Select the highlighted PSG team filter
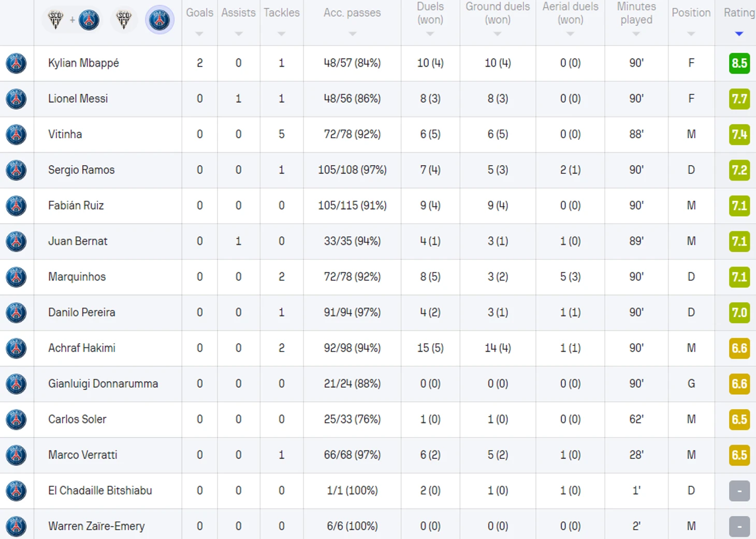This screenshot has height=539, width=756. click(x=159, y=20)
